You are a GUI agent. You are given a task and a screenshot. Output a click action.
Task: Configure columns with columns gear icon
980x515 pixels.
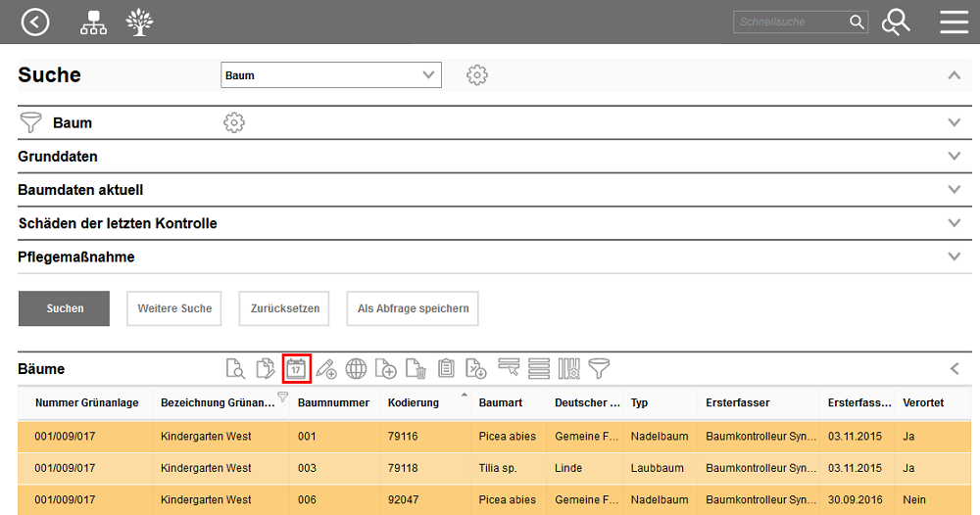[568, 368]
